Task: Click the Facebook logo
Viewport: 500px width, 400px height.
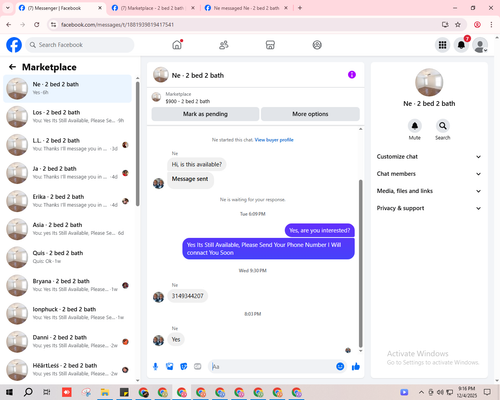Action: click(x=14, y=45)
